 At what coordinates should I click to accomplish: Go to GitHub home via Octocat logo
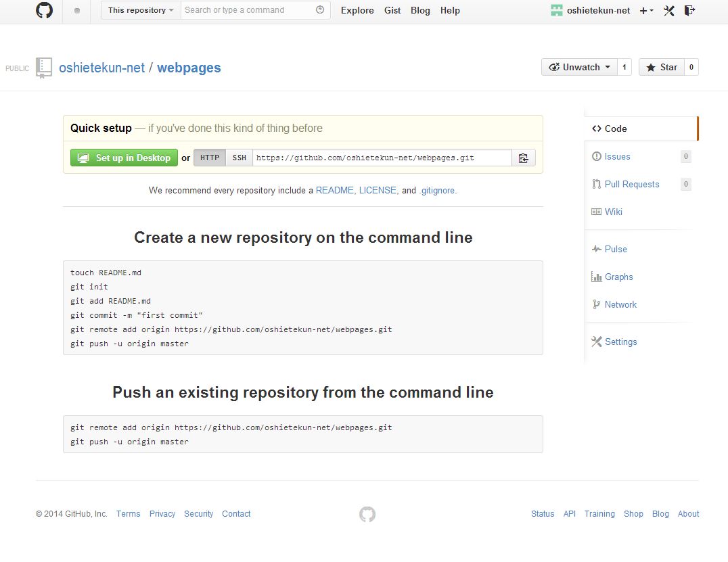click(x=44, y=10)
